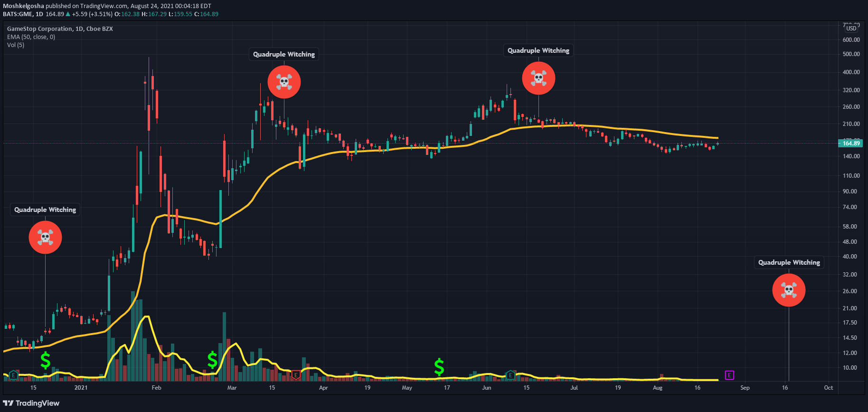Click the 500.00 price axis label
Image resolution: width=868 pixels, height=412 pixels.
[851, 54]
